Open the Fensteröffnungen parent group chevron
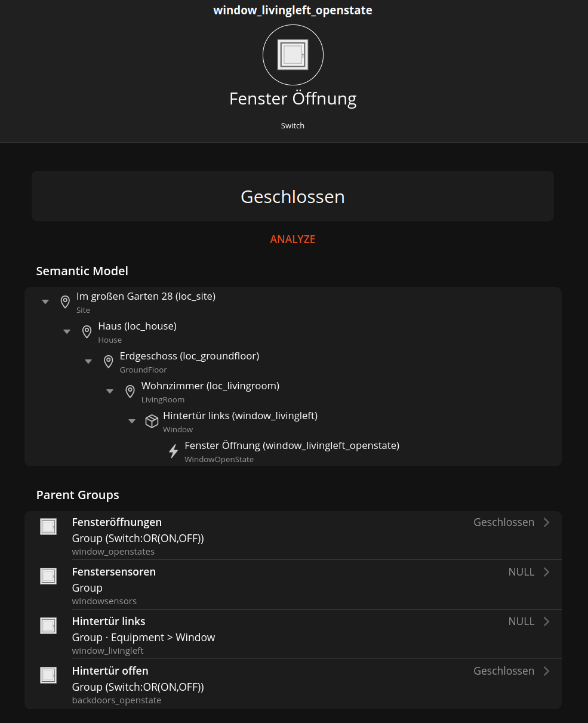Screen dimensions: 588x723 point(546,522)
